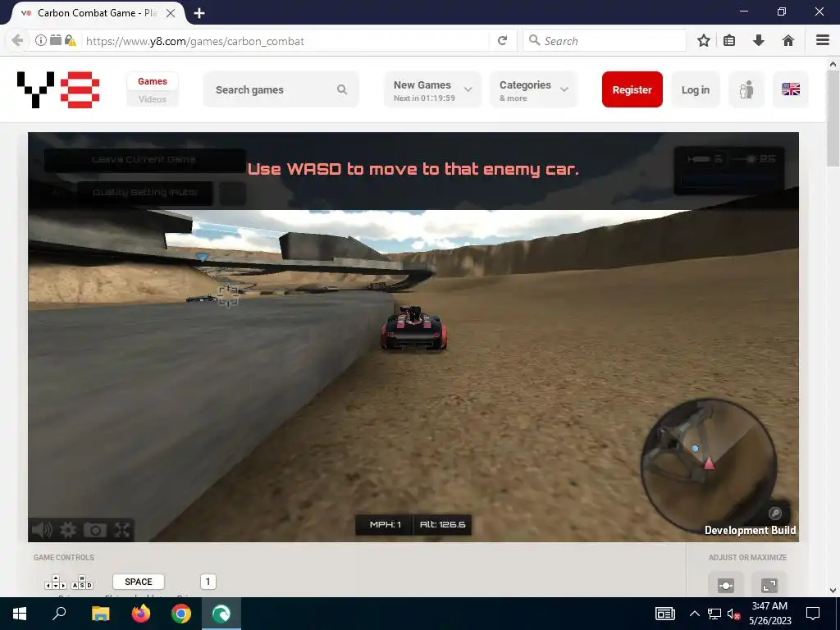Click the scrollbar down arrow
The image size is (840, 630).
tap(833, 591)
